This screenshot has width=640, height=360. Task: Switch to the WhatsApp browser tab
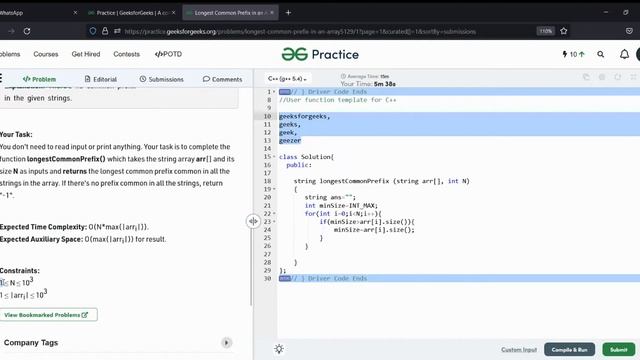coord(39,13)
